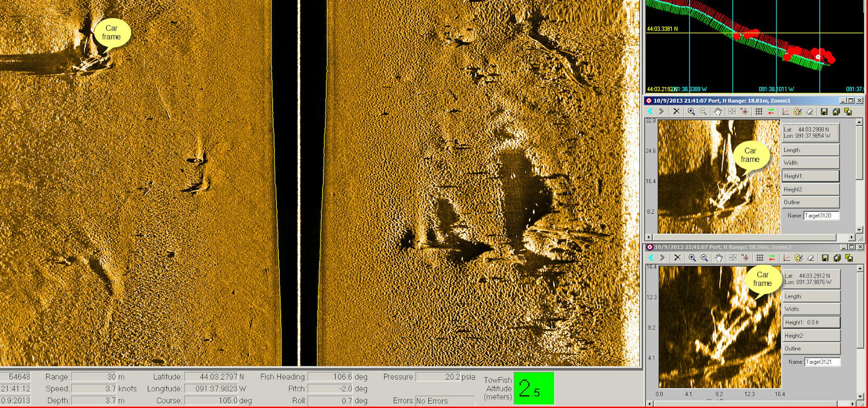Toggle the grid overlay in Target3120 window
Screen dimensions: 868x408
point(759,112)
